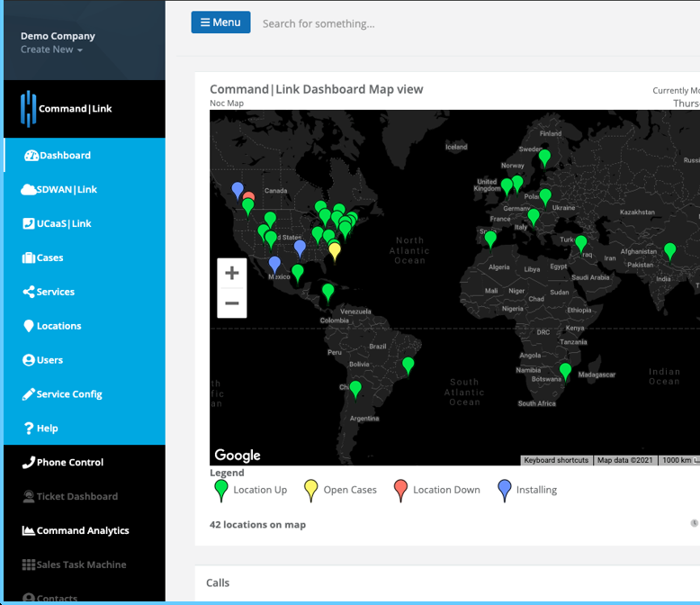
Task: Open Ticket Dashboard
Action: pyautogui.click(x=85, y=496)
